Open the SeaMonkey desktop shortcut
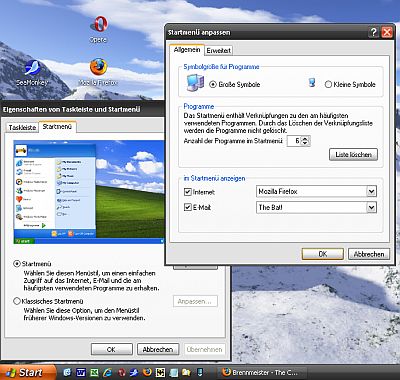Viewport: 400px width, 380px height. tap(32, 73)
